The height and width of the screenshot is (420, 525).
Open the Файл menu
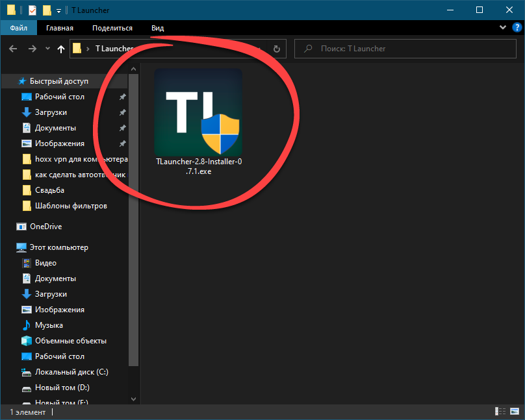tap(18, 28)
